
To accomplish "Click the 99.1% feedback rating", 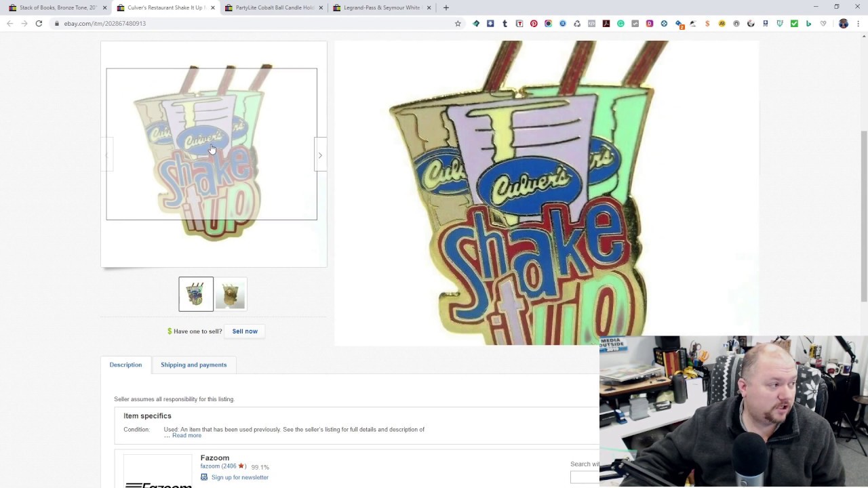I will pyautogui.click(x=260, y=467).
